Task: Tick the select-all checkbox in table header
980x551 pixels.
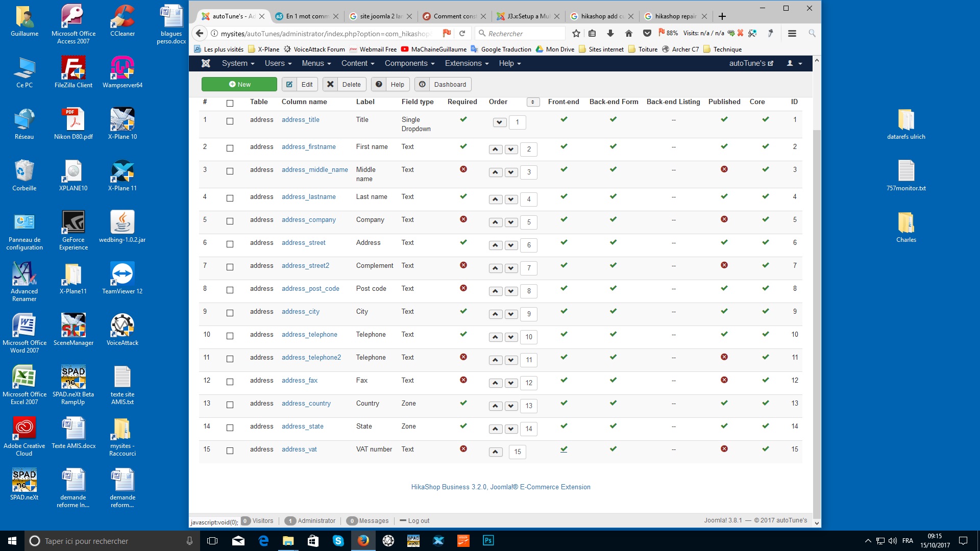Action: pyautogui.click(x=230, y=103)
